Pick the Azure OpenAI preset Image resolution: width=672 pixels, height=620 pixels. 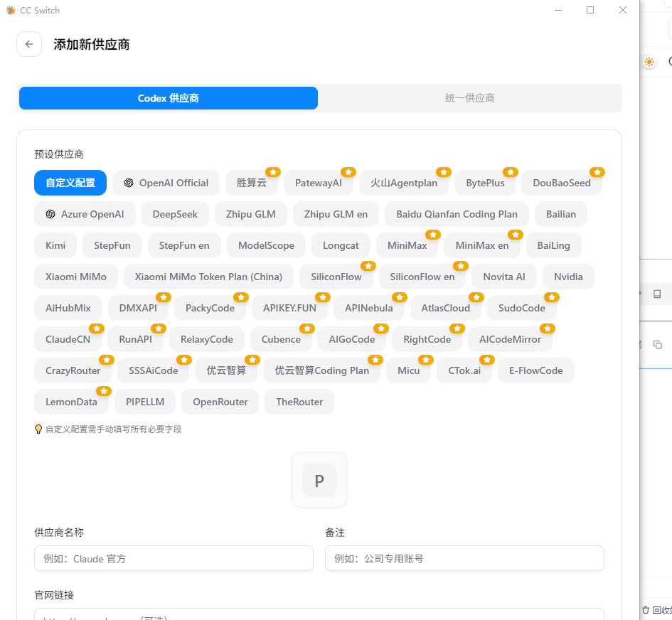click(85, 214)
